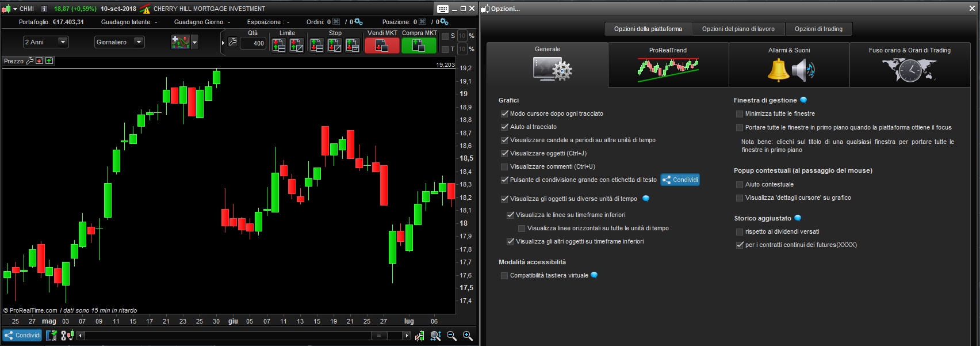Screen dimensions: 980x346
Task: Click the gear icon next to Posizione
Action: point(444,22)
